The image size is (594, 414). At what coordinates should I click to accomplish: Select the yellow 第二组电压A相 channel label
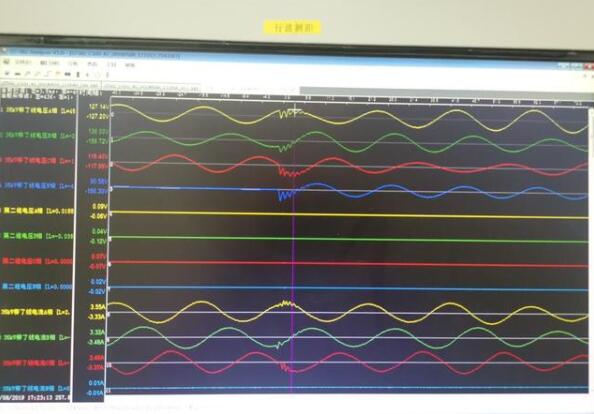[38, 211]
